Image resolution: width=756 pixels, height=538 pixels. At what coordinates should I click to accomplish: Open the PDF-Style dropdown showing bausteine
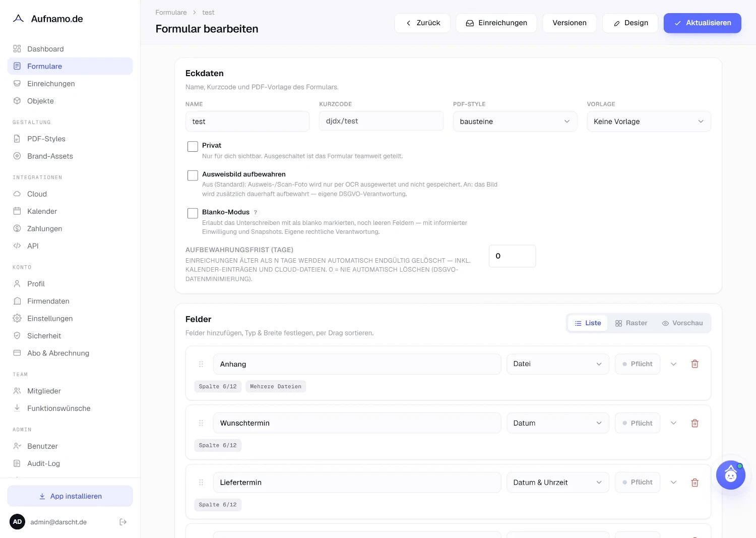(515, 122)
